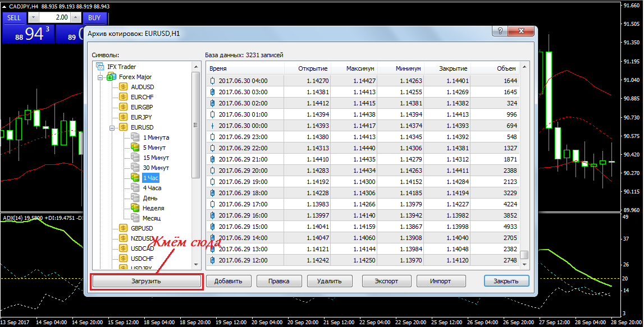Select the USDCHF symbol icon

pos(123,259)
